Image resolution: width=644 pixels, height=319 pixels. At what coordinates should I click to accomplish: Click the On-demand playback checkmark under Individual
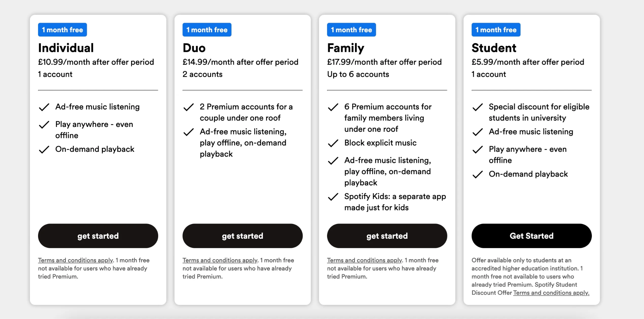pyautogui.click(x=44, y=150)
